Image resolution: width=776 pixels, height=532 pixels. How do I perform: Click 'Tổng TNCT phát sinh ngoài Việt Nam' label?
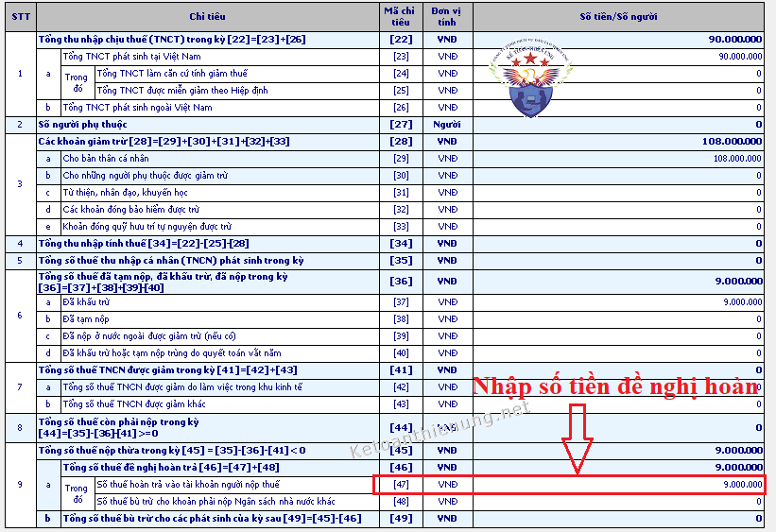pyautogui.click(x=137, y=108)
